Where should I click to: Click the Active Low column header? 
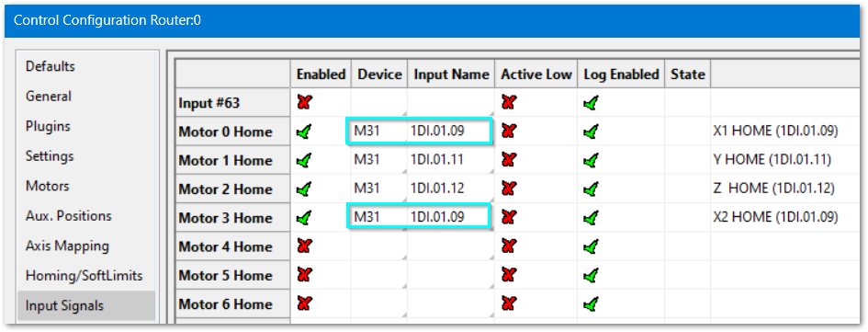[x=535, y=74]
